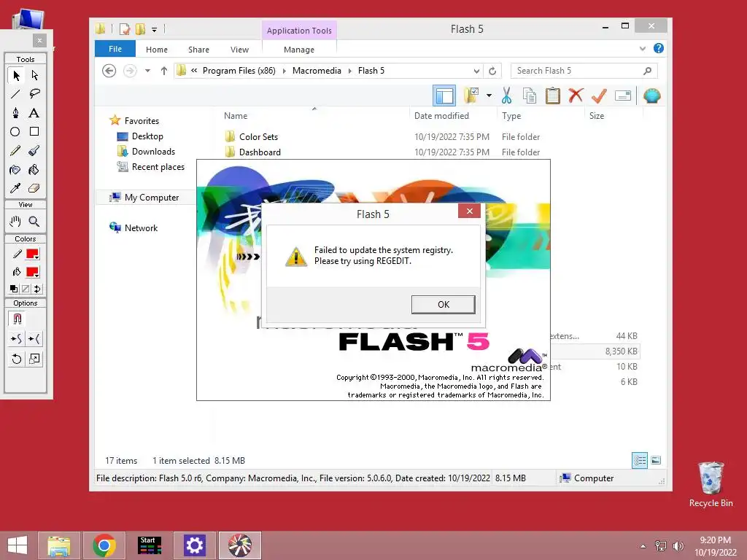Viewport: 747px width, 560px height.
Task: Close the Tools panel
Action: tap(39, 41)
